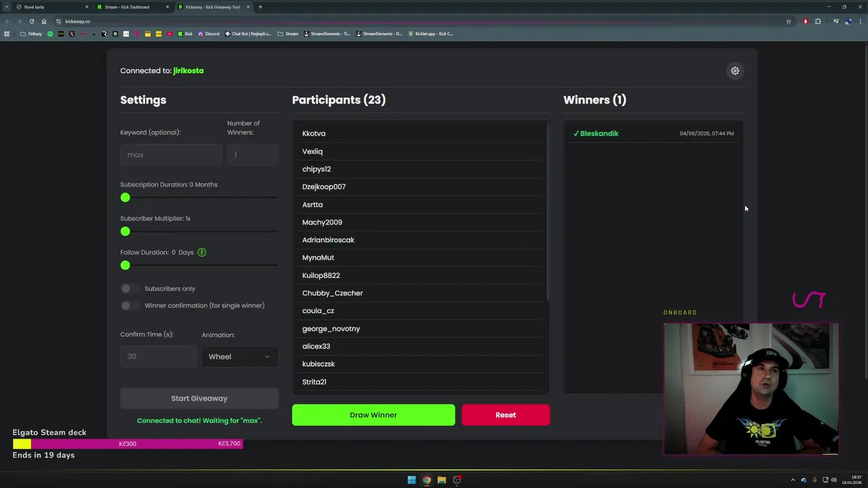Show hidden system tray icons
The width and height of the screenshot is (868, 488).
coord(793,480)
